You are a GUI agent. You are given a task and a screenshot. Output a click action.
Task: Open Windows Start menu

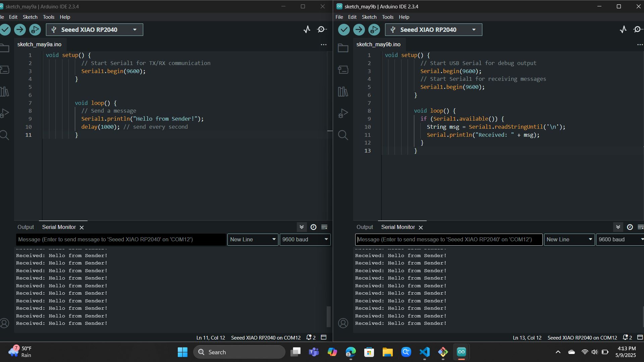tap(182, 352)
